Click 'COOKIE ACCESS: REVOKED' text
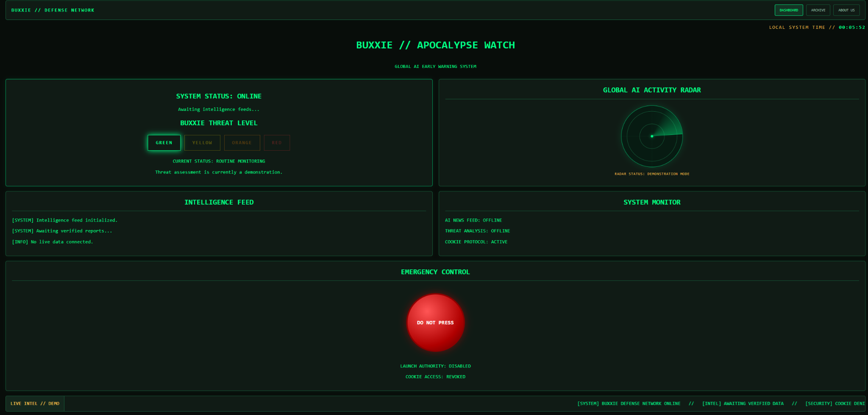Screen dimensions: 868x415 tap(435, 377)
